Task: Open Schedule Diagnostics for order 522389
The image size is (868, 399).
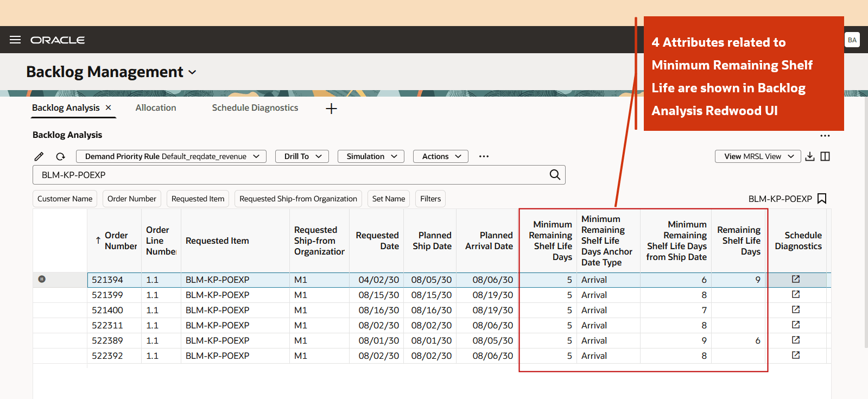Action: click(x=796, y=340)
